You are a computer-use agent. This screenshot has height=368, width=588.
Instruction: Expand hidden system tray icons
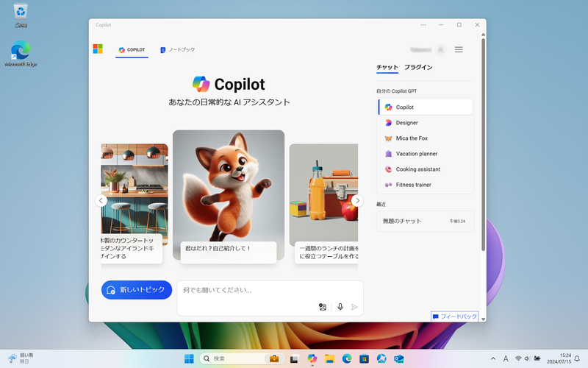pyautogui.click(x=493, y=358)
